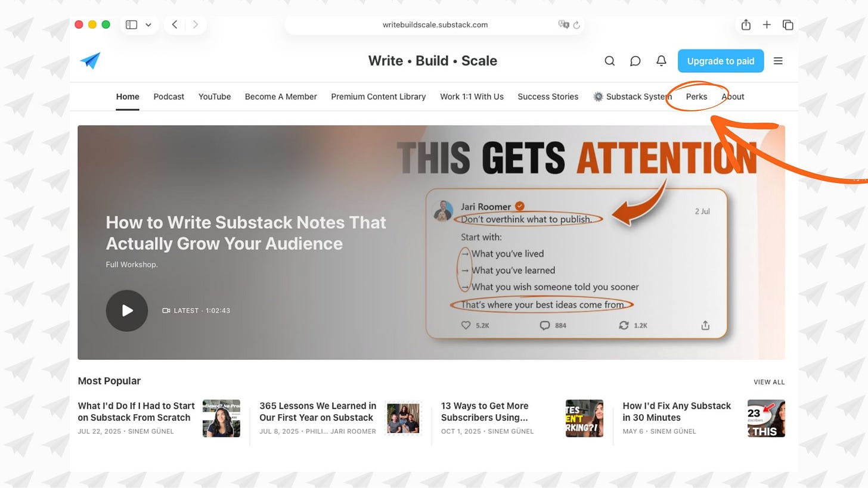Expand the sidebar tab group chevron
The image size is (868, 488).
point(148,24)
